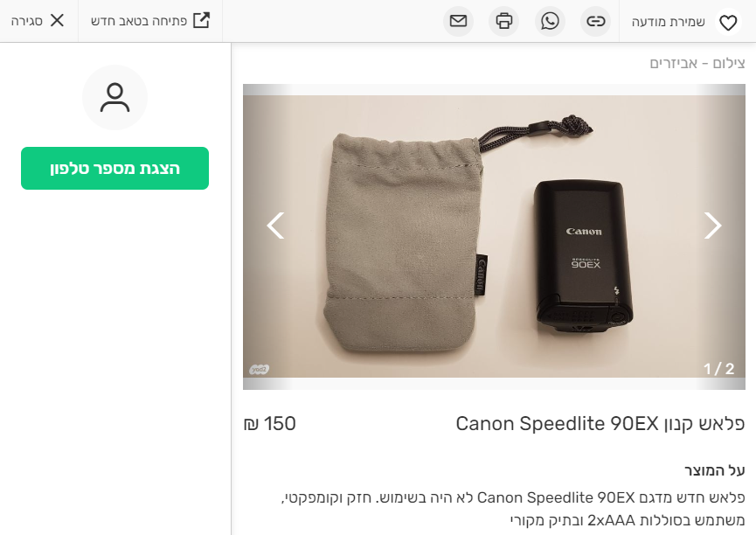The image size is (756, 535).
Task: Toggle the save-ad heart icon
Action: [x=727, y=23]
